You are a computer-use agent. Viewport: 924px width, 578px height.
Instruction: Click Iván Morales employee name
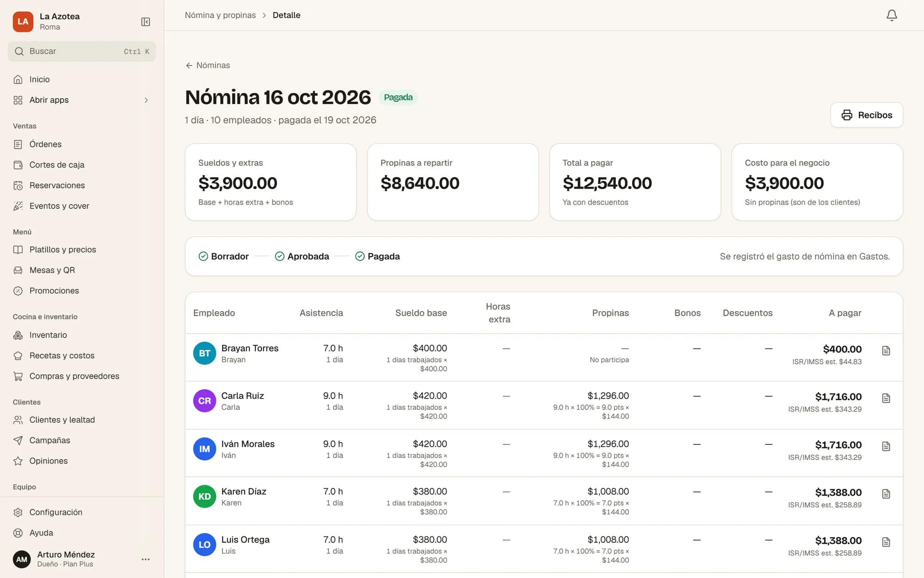point(248,444)
